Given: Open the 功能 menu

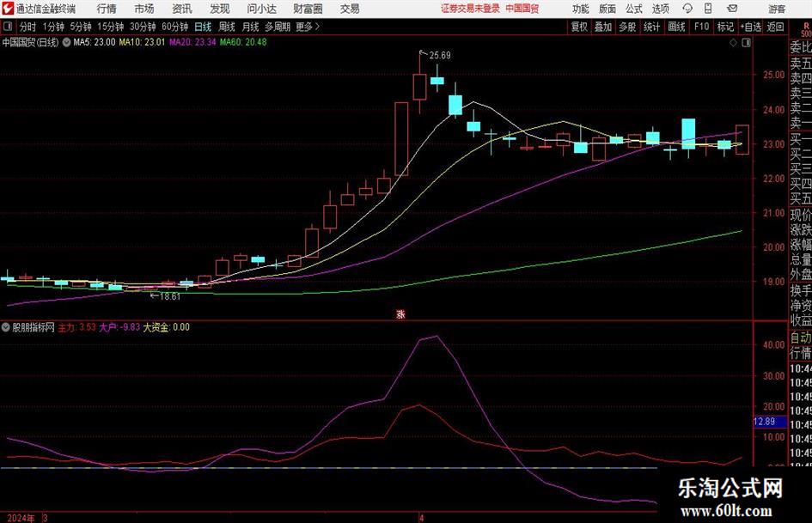Looking at the screenshot, I should click(x=581, y=9).
